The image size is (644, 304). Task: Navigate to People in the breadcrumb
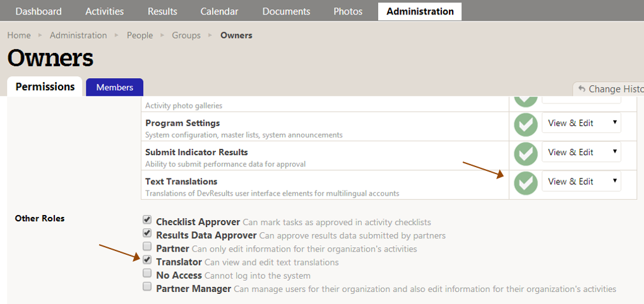coord(140,35)
